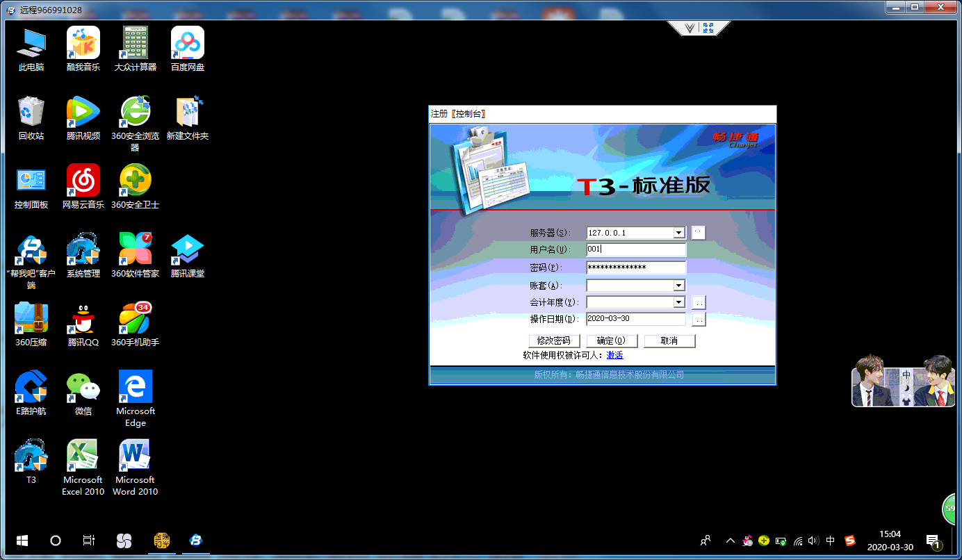This screenshot has height=560, width=962.
Task: Click browse button beside server field
Action: (699, 233)
